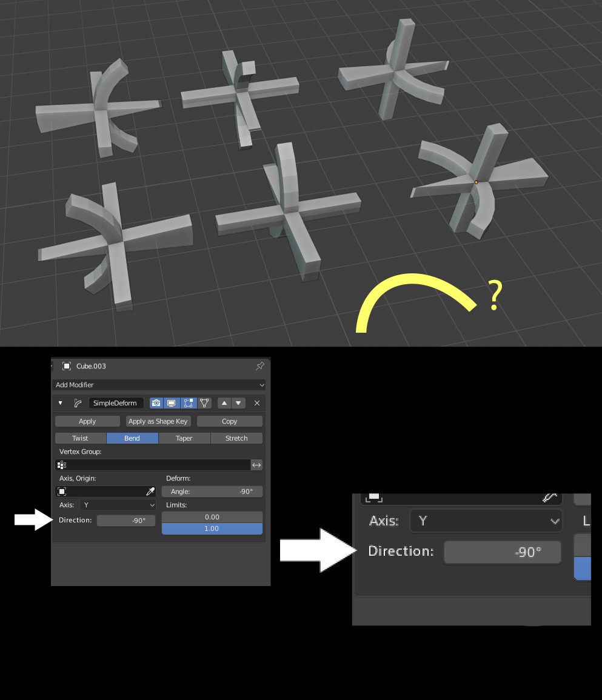Toggle modifier edit mode display icon
Image resolution: width=602 pixels, height=700 pixels.
coord(189,403)
